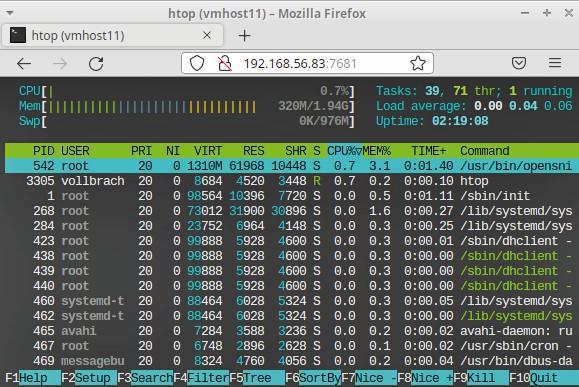The image size is (579, 387).
Task: Close the htop (vmhost11) tab
Action: click(x=207, y=35)
